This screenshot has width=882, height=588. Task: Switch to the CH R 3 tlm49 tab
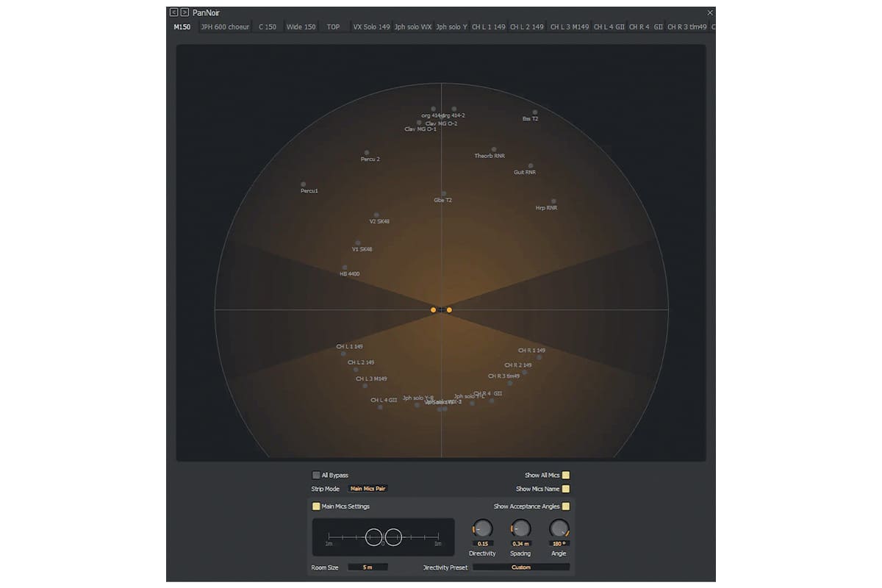coord(687,27)
